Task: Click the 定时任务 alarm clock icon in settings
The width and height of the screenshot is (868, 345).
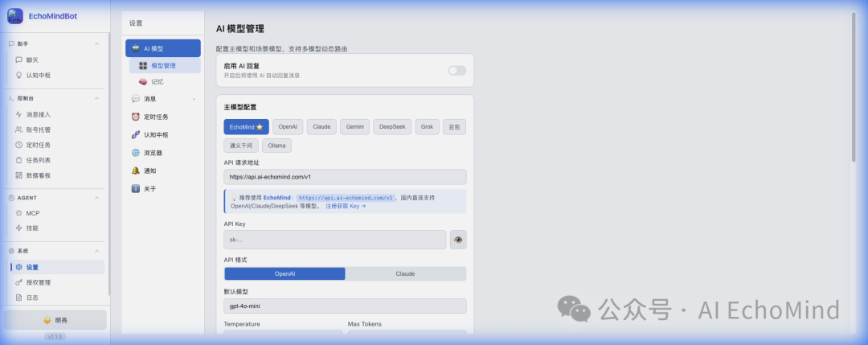Action: (x=136, y=117)
